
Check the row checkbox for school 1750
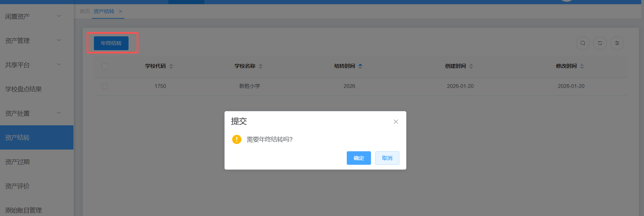pyautogui.click(x=105, y=86)
